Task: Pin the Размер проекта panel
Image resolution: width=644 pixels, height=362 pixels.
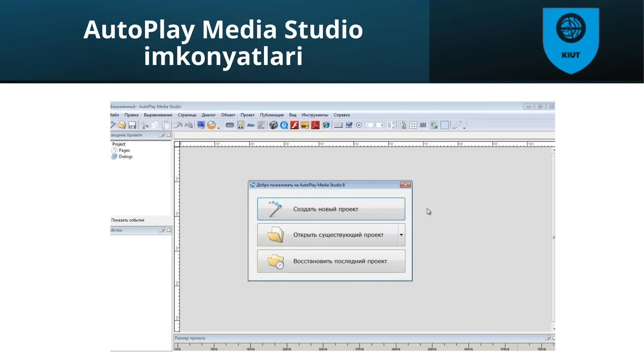Action: pyautogui.click(x=548, y=338)
